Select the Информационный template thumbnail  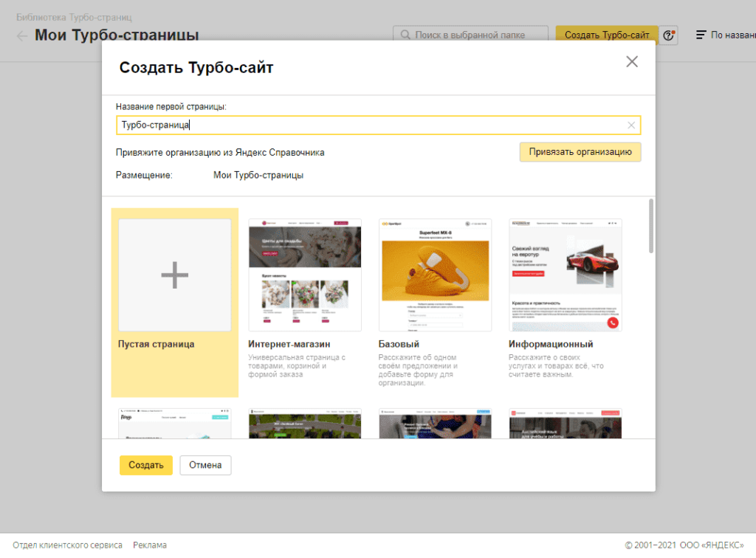[565, 275]
